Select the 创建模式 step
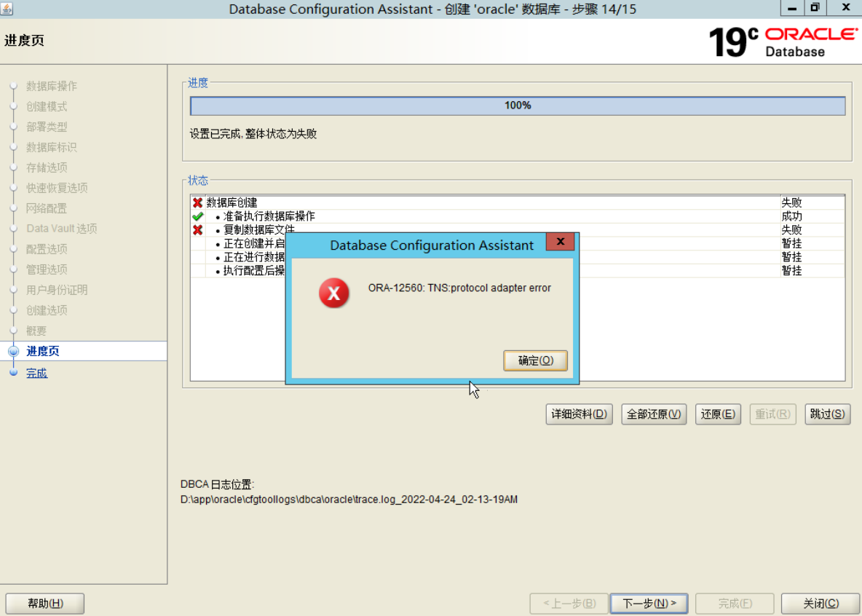Screen dimensions: 862x616 47,106
